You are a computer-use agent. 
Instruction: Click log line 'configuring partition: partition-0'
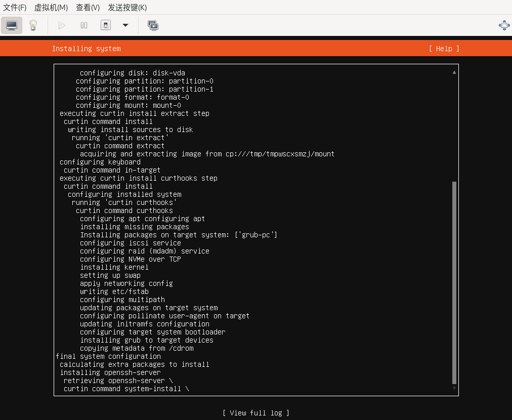tap(145, 81)
